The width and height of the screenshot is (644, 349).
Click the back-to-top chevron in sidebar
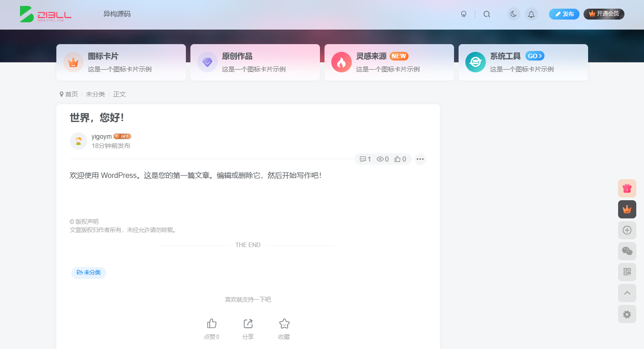(627, 293)
